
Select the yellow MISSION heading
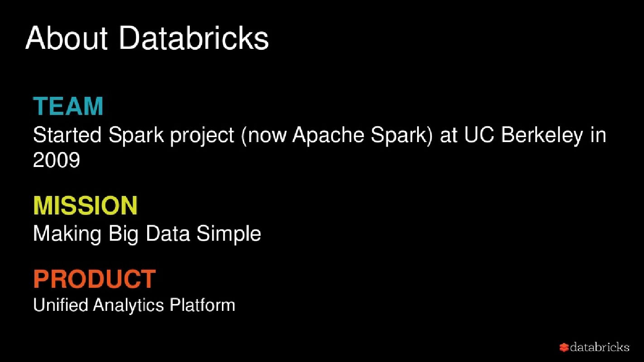[85, 205]
